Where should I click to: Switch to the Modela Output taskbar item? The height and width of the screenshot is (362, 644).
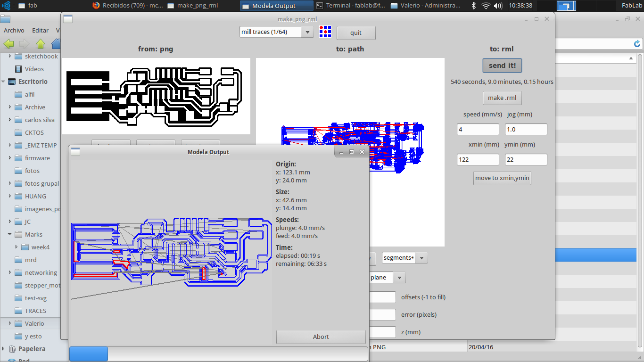(x=277, y=6)
